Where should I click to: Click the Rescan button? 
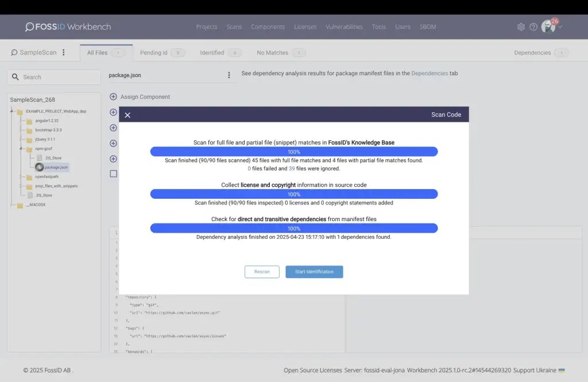pos(262,272)
